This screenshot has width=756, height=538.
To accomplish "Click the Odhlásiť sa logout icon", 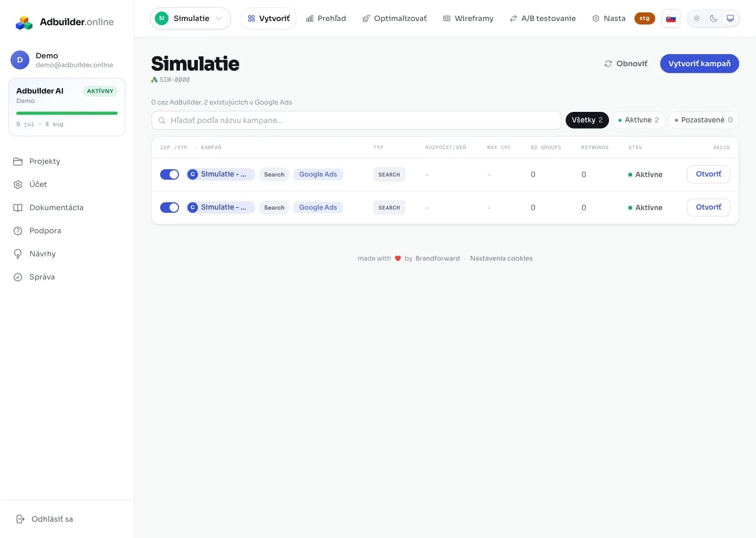I will pos(20,519).
